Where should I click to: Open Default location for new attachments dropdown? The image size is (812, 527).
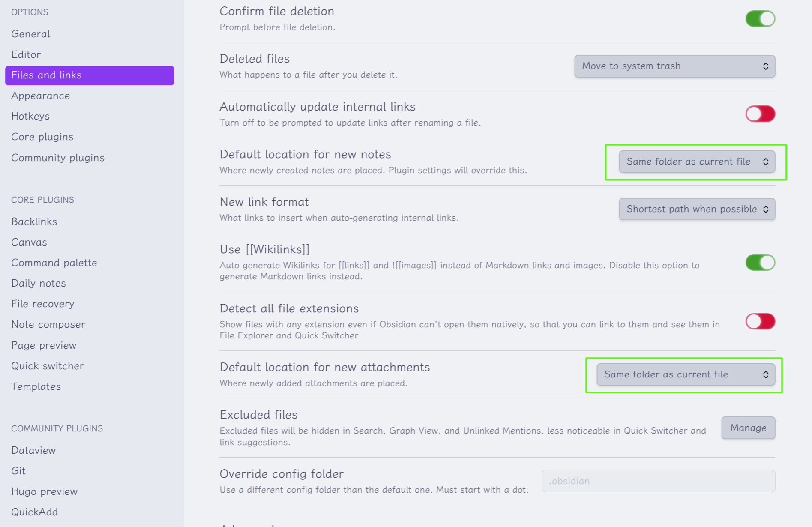point(686,374)
